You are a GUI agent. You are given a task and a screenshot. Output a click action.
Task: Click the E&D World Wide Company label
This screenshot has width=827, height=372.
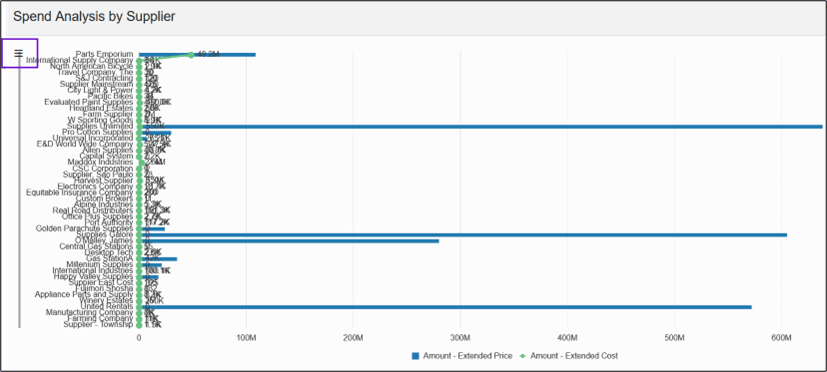tap(85, 145)
